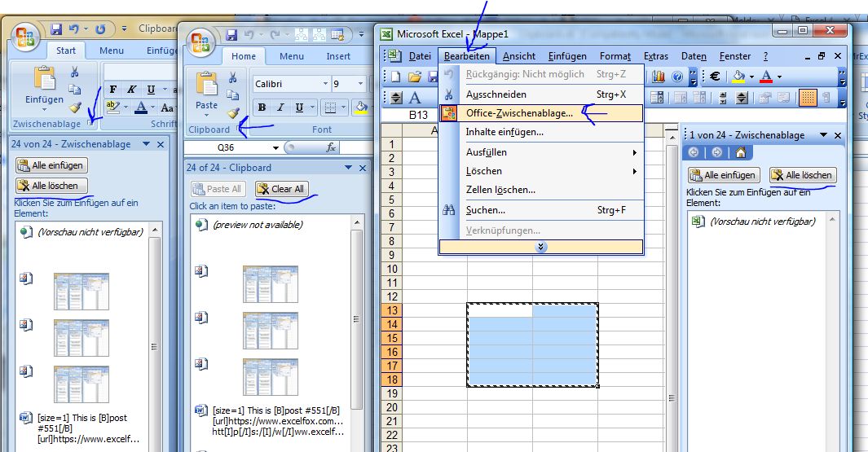Toggle italic I in the Home window
Screen dimensions: 868x452
280,108
